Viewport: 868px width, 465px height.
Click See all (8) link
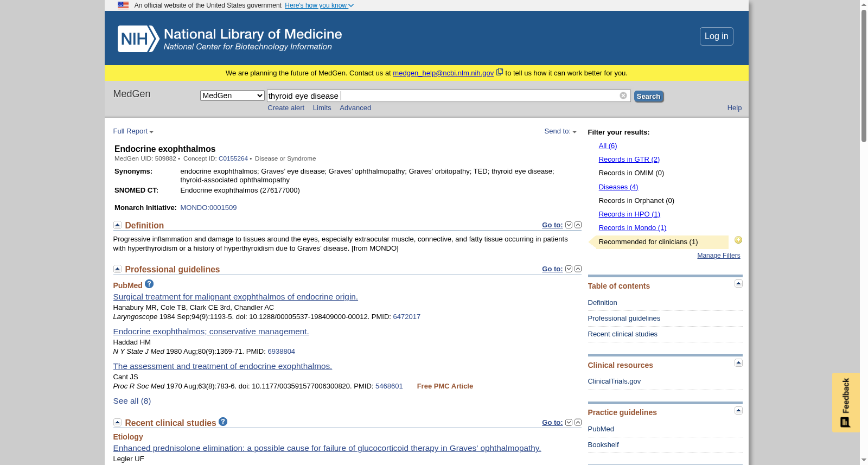point(132,401)
